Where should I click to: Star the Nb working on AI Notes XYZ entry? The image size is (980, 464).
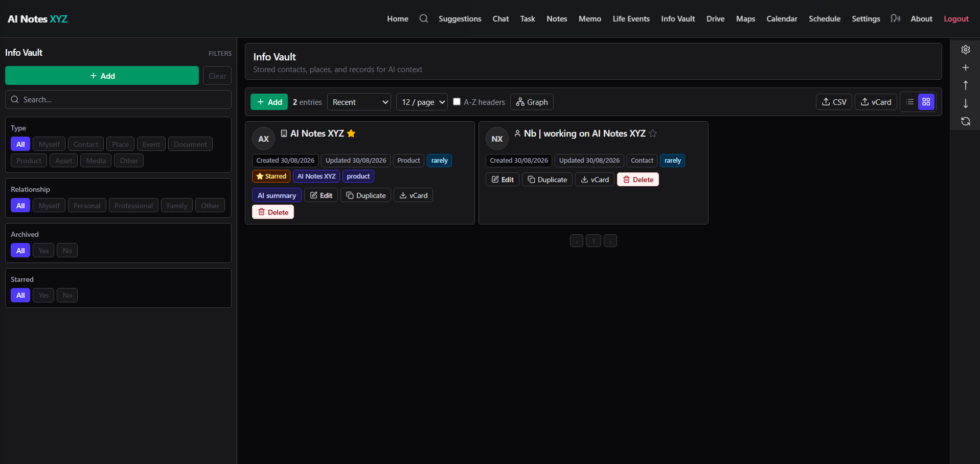[x=653, y=134]
